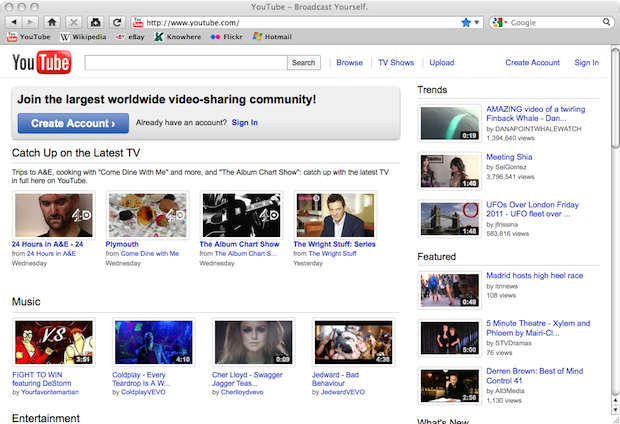620x424 pixels.
Task: Open the Knowhere bookmark
Action: pyautogui.click(x=178, y=37)
